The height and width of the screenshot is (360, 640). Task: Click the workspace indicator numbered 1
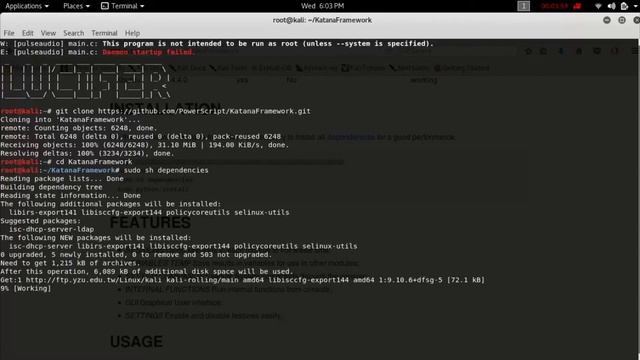524,6
